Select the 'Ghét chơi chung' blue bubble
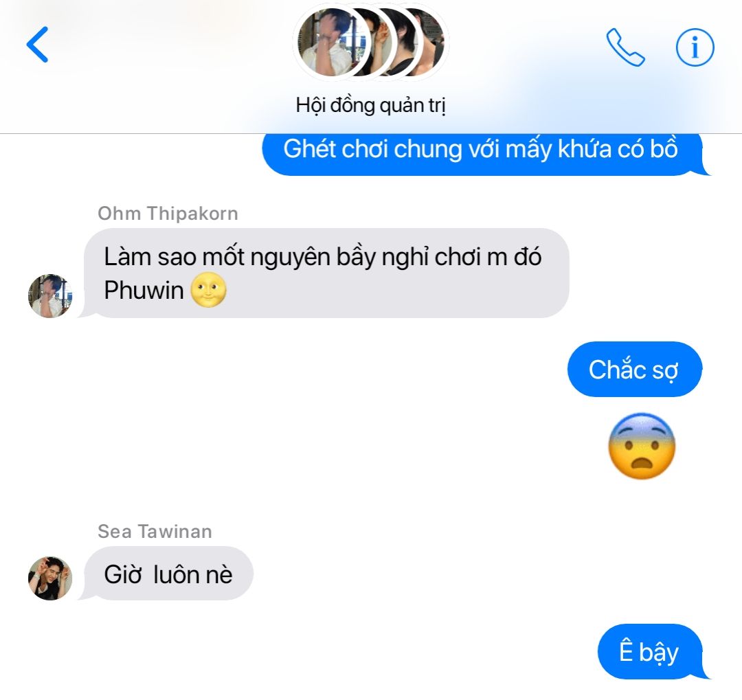 point(484,153)
